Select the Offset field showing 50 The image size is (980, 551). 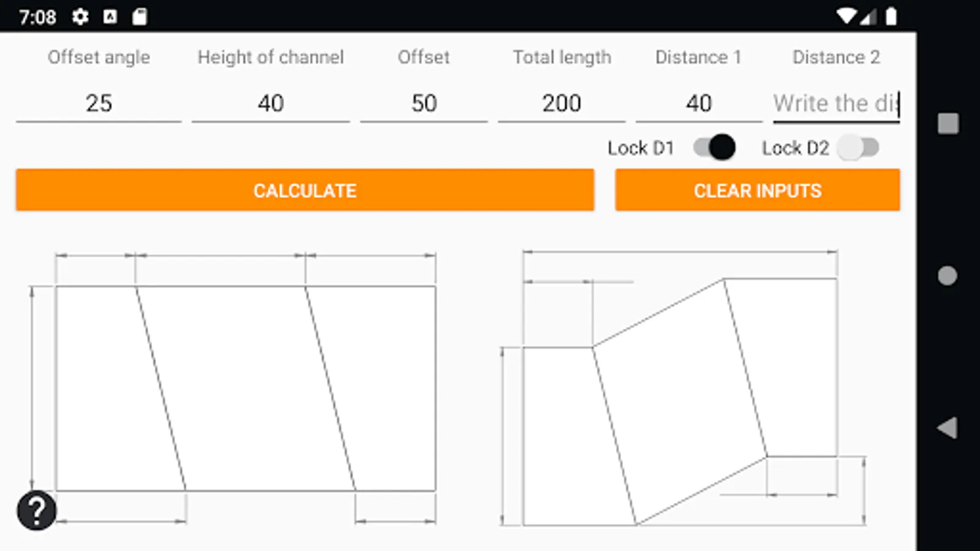click(x=424, y=103)
